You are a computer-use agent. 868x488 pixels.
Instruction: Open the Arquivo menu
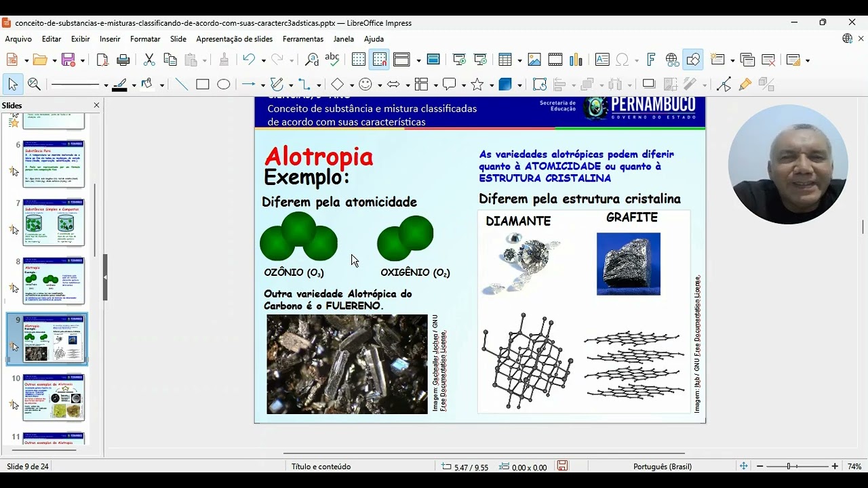click(18, 39)
